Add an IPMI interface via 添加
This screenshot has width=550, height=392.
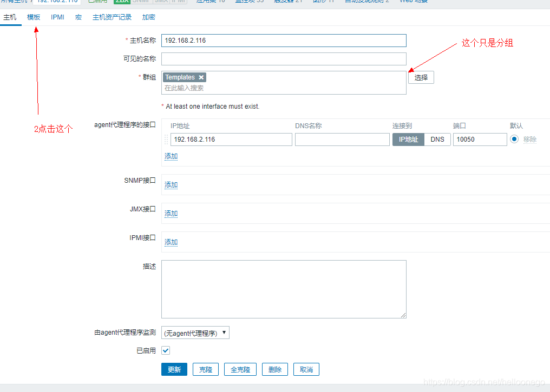(171, 242)
